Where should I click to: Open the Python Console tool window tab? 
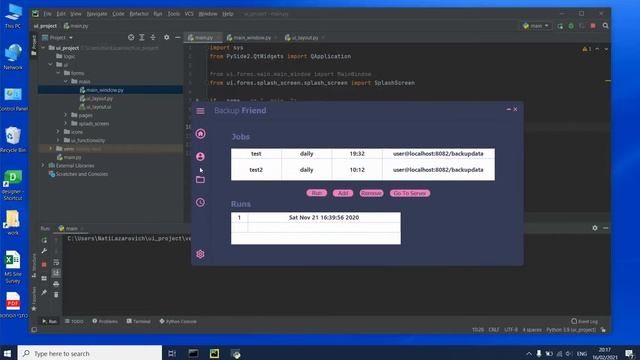tap(178, 321)
